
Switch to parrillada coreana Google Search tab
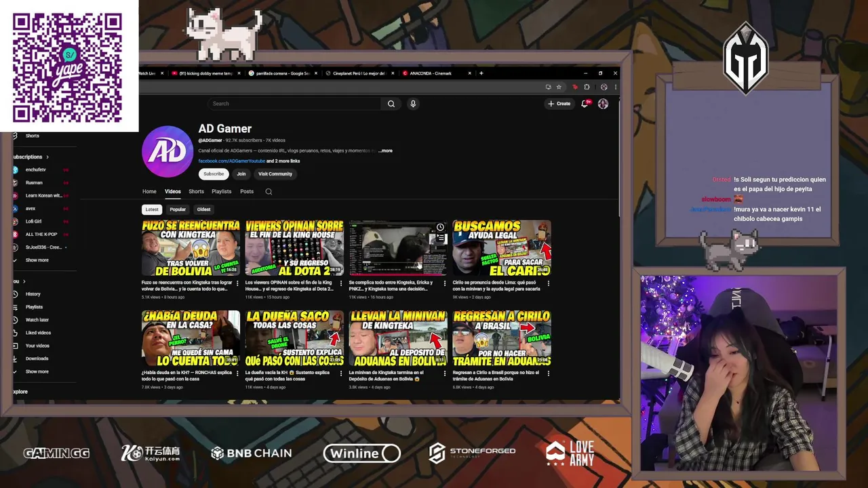pos(282,73)
